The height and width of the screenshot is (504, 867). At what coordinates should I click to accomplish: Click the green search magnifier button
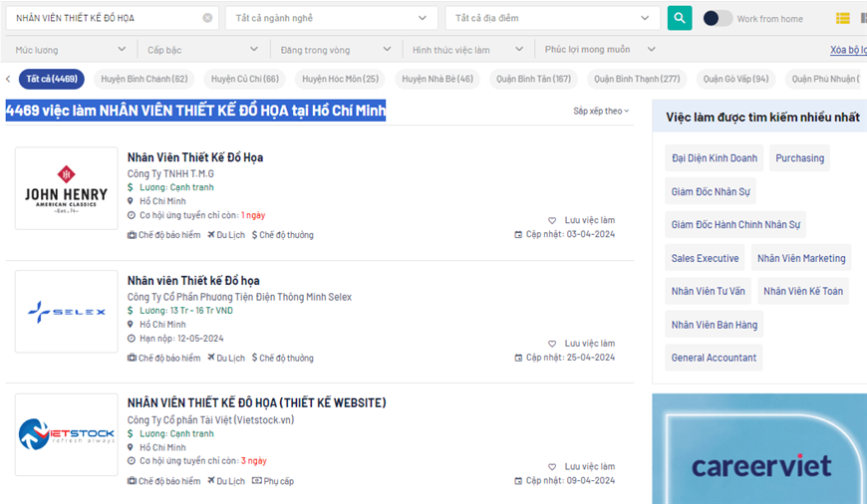(x=680, y=18)
